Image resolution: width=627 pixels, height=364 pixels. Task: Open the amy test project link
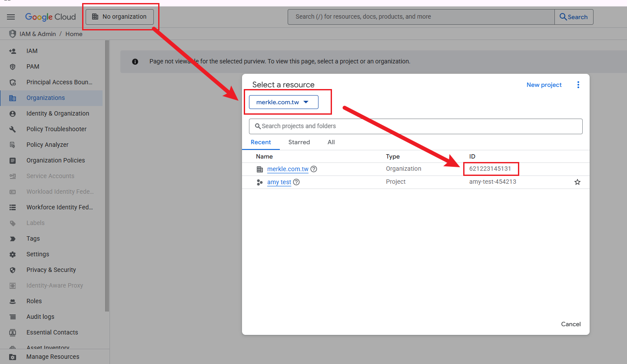click(279, 182)
